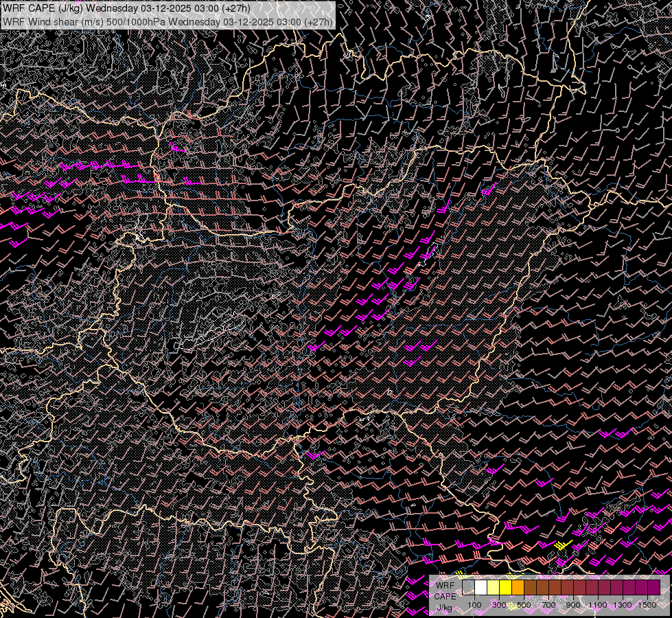The image size is (672, 618).
Task: Select the 500 label on the CAPE scale
Action: pyautogui.click(x=524, y=605)
